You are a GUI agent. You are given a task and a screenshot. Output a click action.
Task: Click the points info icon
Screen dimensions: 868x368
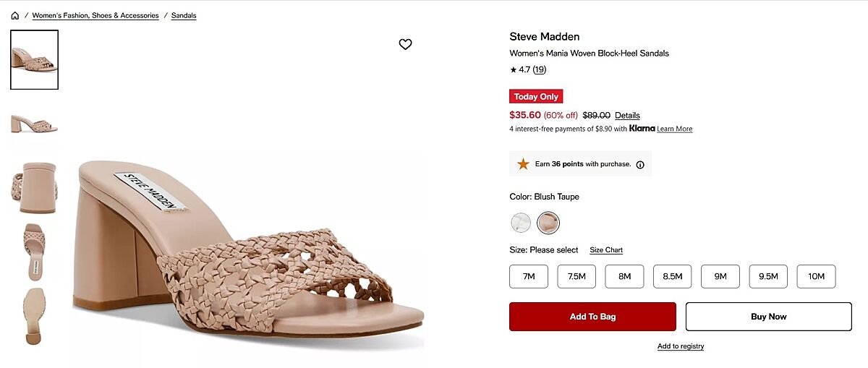pos(640,164)
